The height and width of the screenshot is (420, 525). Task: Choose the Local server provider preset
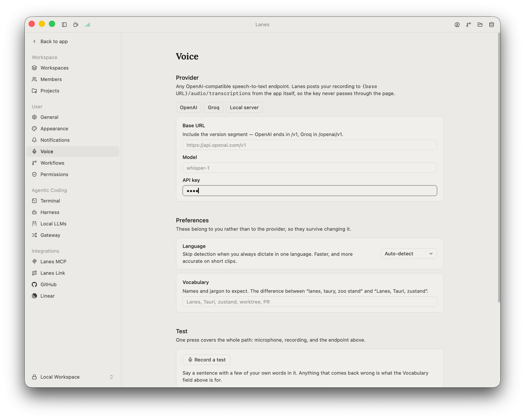point(244,108)
